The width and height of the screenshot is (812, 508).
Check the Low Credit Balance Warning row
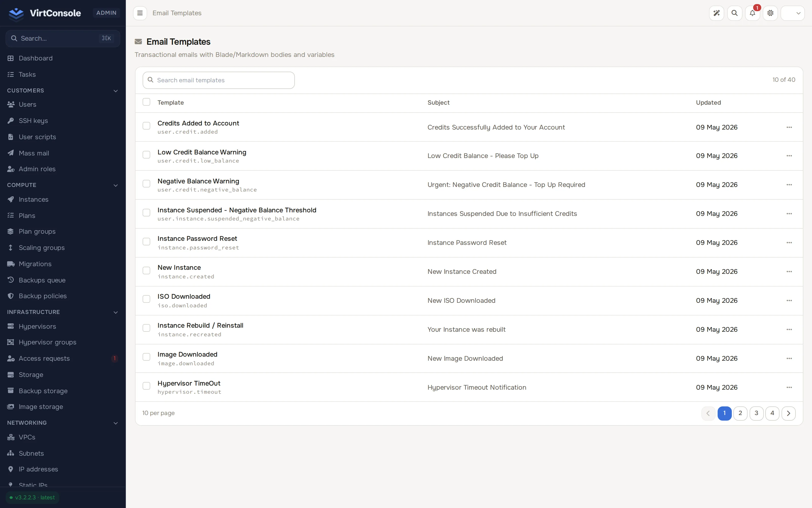tap(146, 154)
